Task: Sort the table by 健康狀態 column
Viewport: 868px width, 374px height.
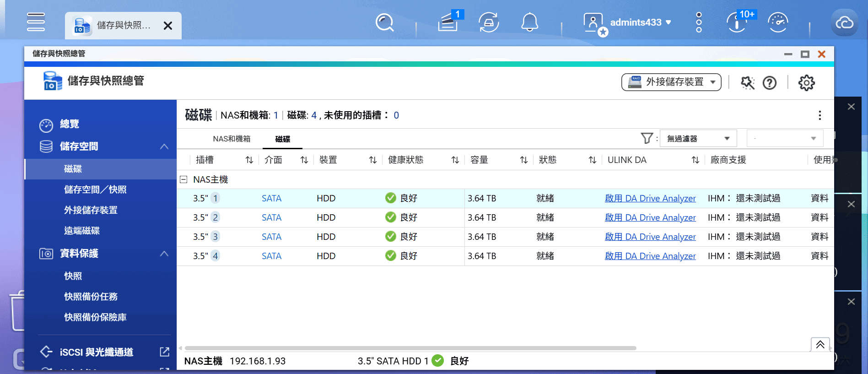Action: pos(455,160)
